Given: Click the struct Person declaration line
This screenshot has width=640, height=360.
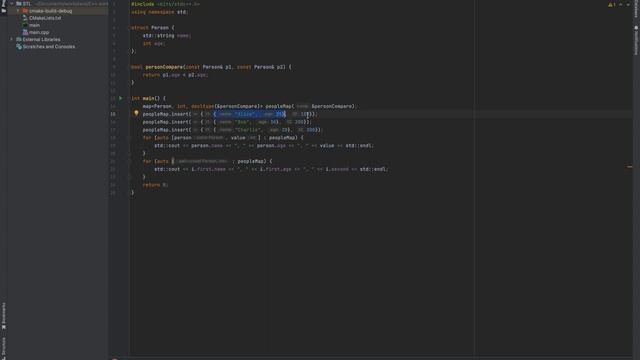Looking at the screenshot, I should click(153, 28).
